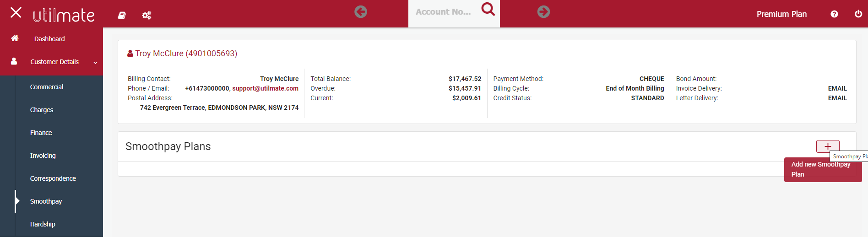Select Invoicing in sidebar
This screenshot has height=237, width=868.
[x=43, y=156]
